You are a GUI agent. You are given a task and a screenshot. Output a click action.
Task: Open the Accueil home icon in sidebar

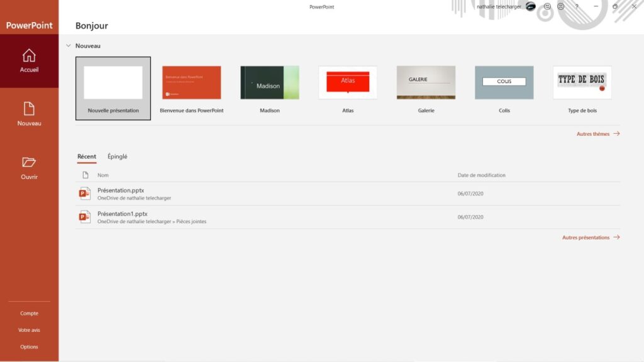(x=29, y=55)
